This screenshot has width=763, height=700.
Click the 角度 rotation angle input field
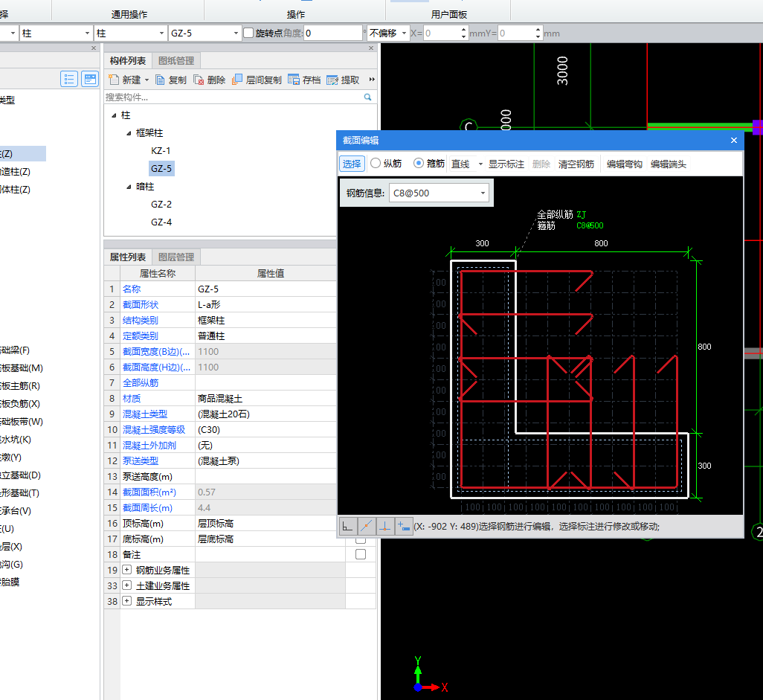click(x=333, y=33)
